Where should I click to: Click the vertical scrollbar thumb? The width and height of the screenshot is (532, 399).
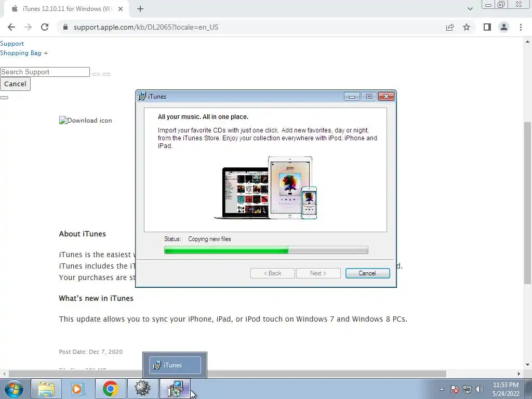(x=527, y=203)
